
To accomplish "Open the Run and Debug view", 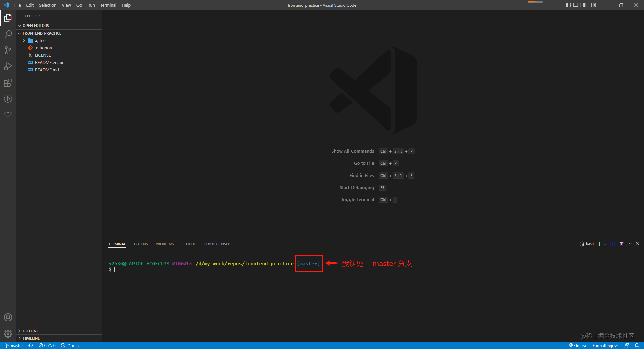I will [8, 66].
